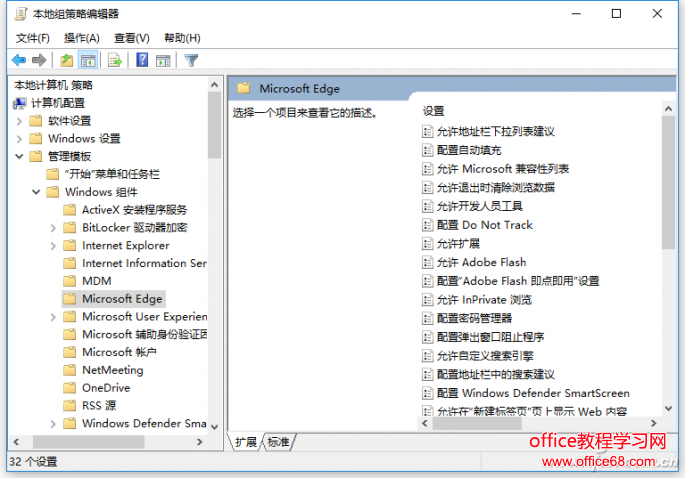Viewport: 685px width, 478px height.
Task: Switch to the 扩展 tab
Action: pyautogui.click(x=246, y=442)
